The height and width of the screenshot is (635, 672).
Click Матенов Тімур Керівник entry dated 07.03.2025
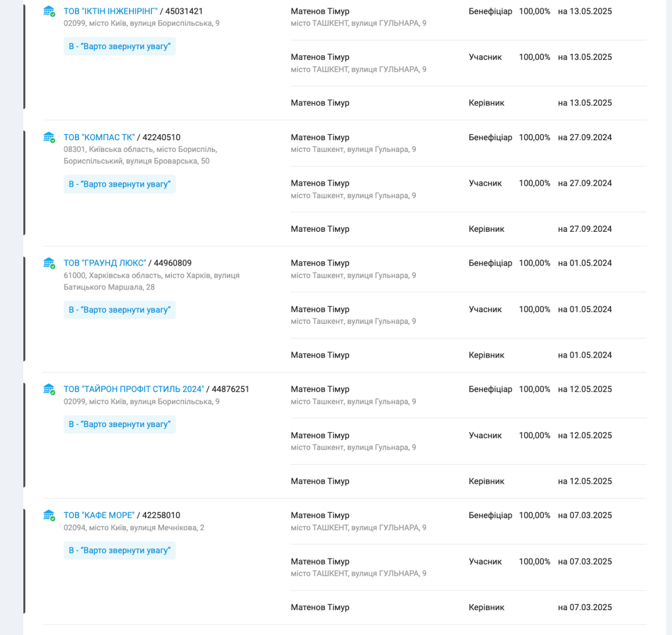(x=320, y=607)
